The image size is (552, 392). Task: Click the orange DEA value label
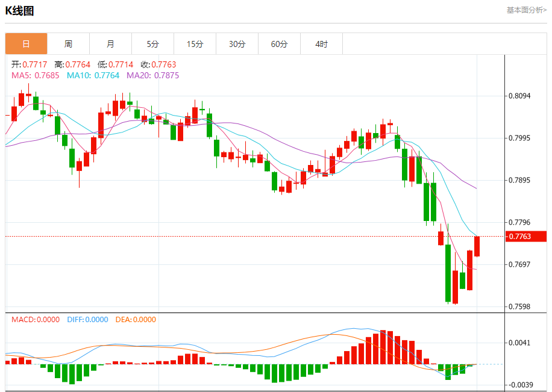[x=134, y=320]
